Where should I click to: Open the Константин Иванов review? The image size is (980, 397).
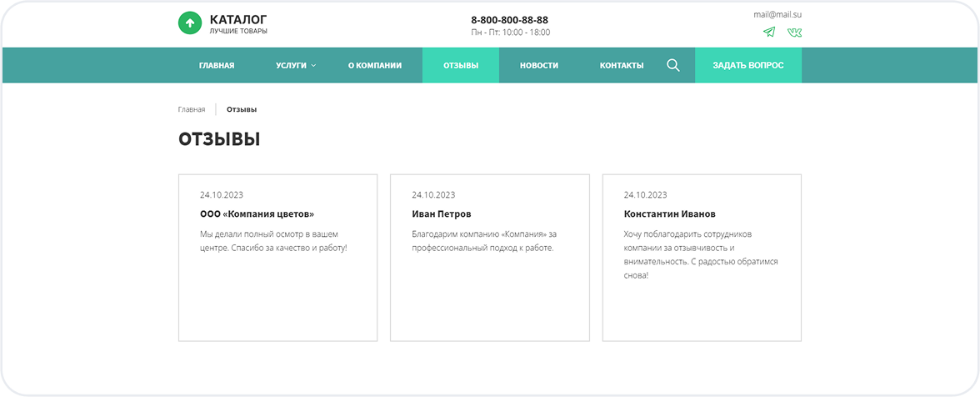[x=669, y=214]
